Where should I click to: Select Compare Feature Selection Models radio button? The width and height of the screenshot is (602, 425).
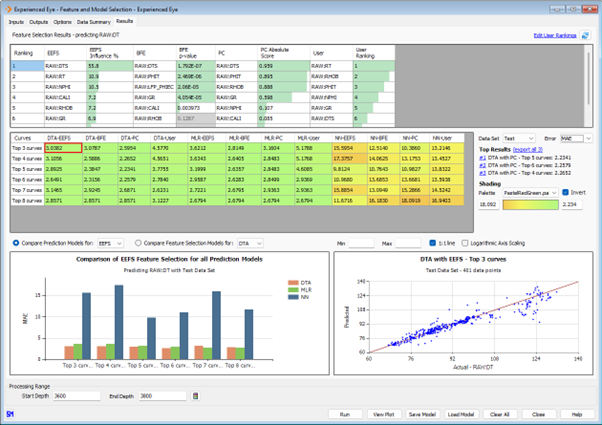(139, 242)
